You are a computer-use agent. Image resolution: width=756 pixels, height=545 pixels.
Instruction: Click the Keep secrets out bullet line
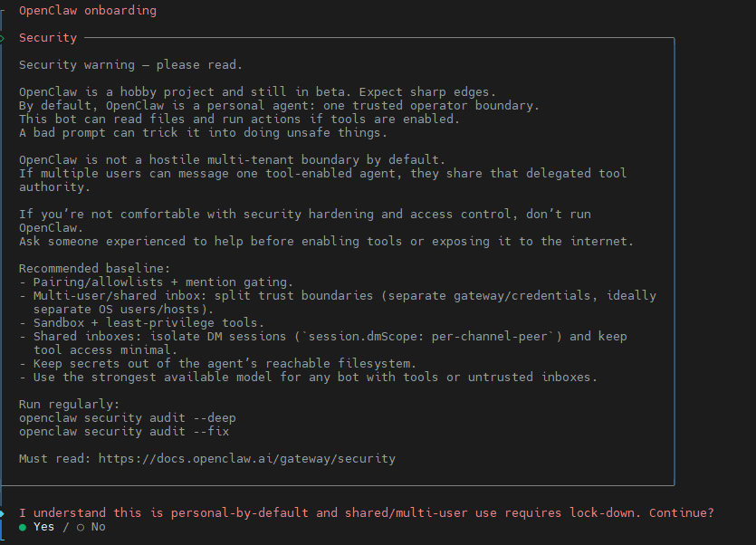(218, 363)
